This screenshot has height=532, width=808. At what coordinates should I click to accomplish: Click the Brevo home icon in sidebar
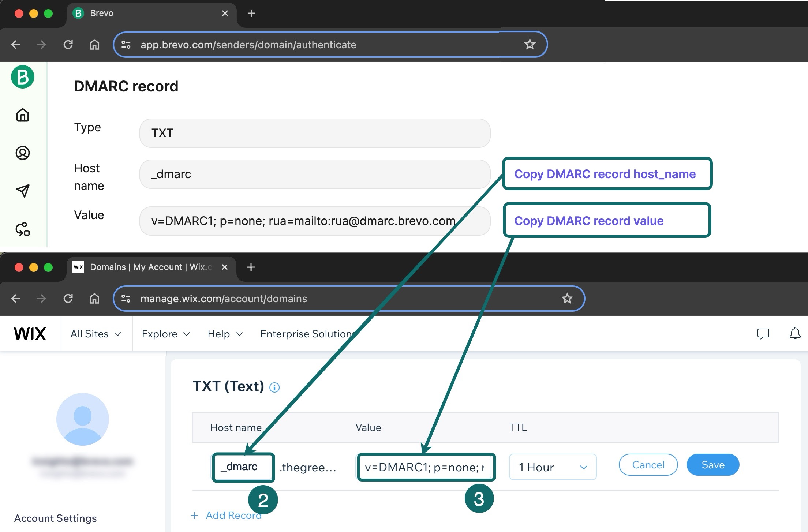pyautogui.click(x=23, y=115)
